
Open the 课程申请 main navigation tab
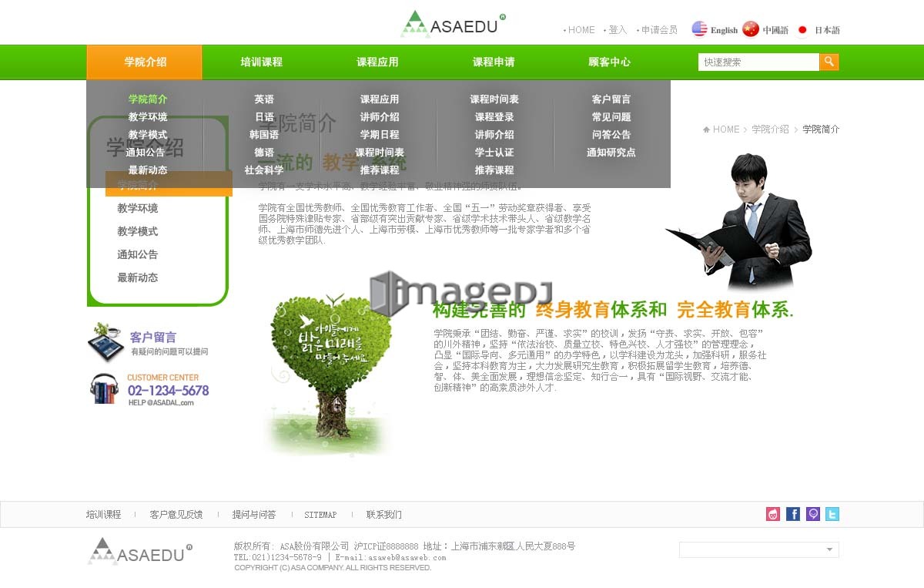point(494,62)
